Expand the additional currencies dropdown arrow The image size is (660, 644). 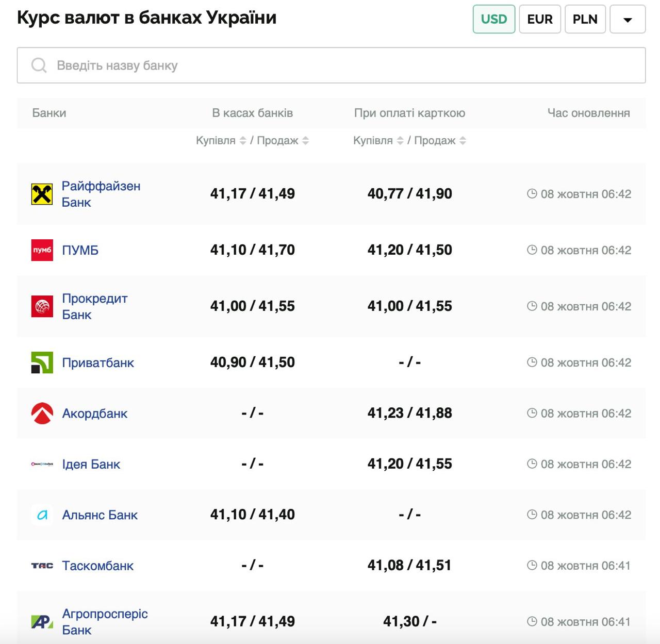click(x=628, y=20)
